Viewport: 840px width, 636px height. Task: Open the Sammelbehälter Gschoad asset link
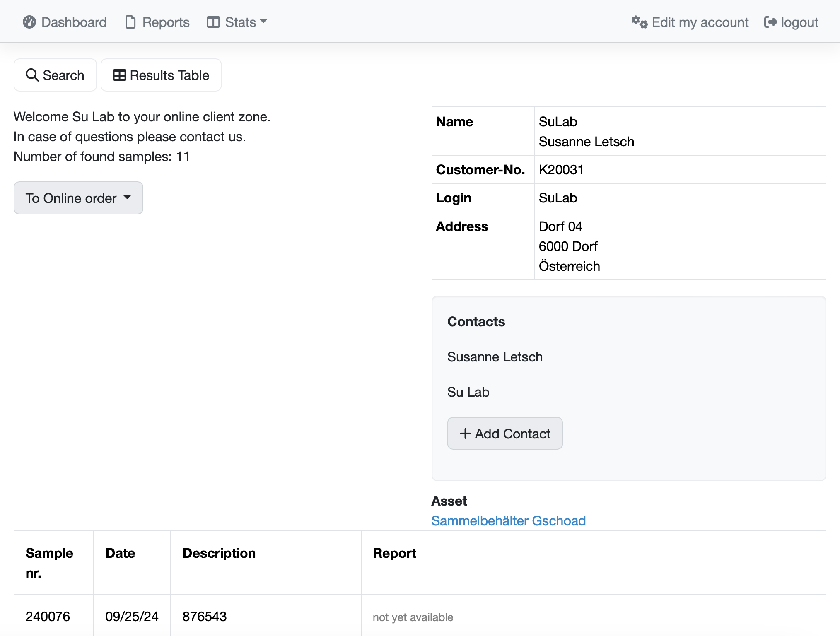508,520
